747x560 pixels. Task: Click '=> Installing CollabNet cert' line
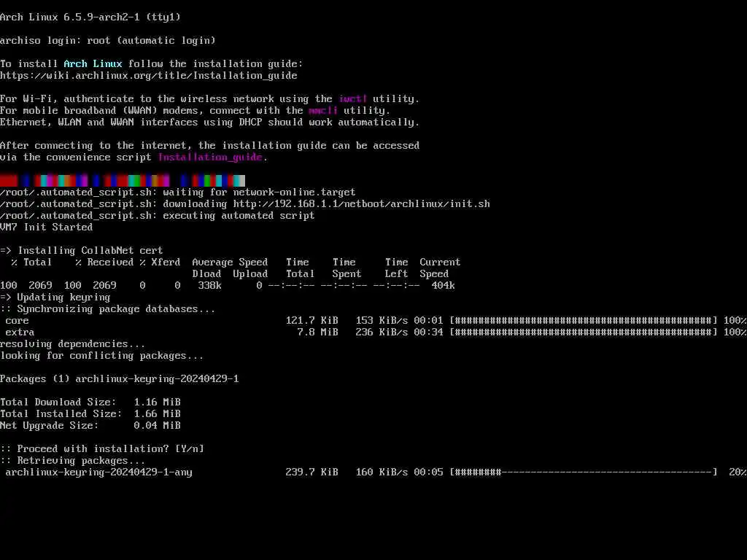pyautogui.click(x=82, y=251)
